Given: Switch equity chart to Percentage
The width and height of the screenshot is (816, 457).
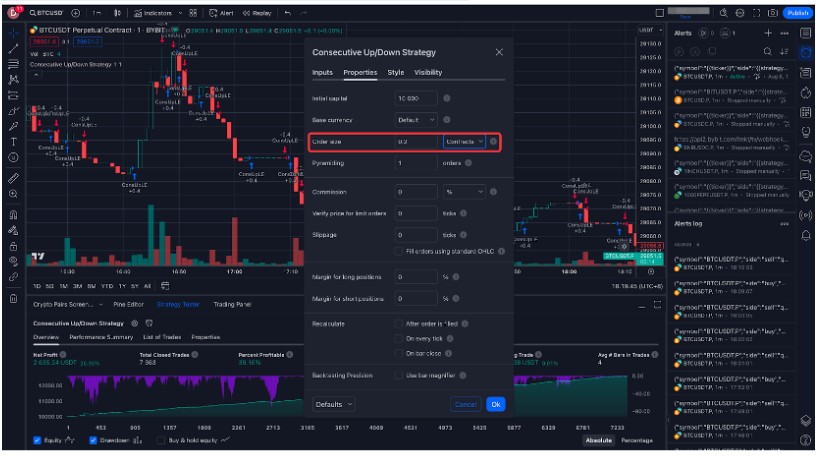Looking at the screenshot, I should click(636, 440).
